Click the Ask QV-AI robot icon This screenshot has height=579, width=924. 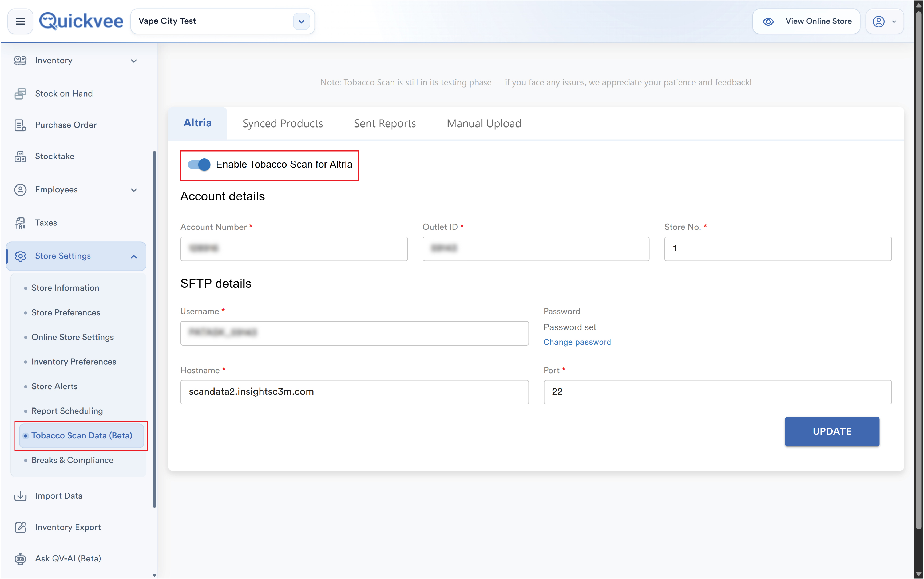pyautogui.click(x=20, y=559)
